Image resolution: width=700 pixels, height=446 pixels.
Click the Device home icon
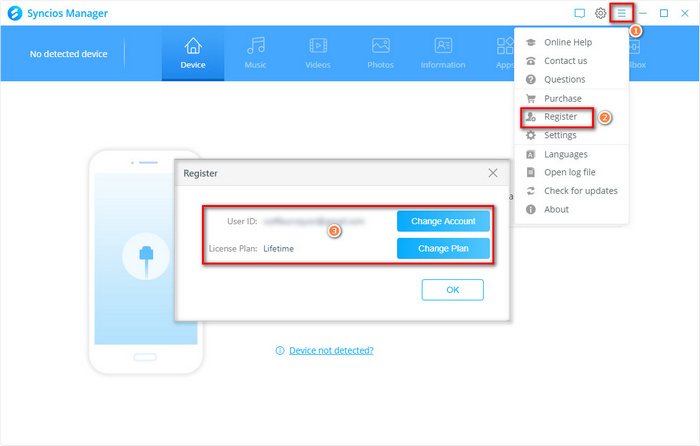193,46
